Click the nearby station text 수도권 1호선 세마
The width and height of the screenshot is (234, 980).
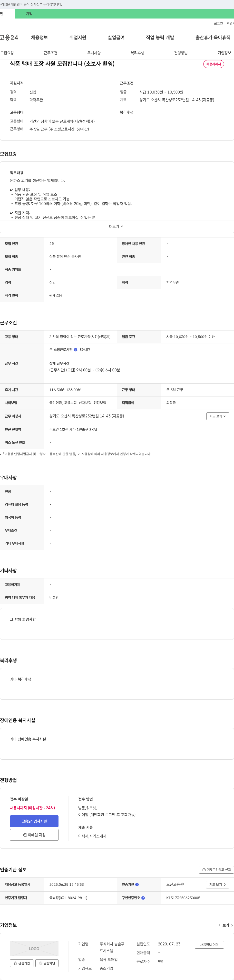tap(73, 430)
